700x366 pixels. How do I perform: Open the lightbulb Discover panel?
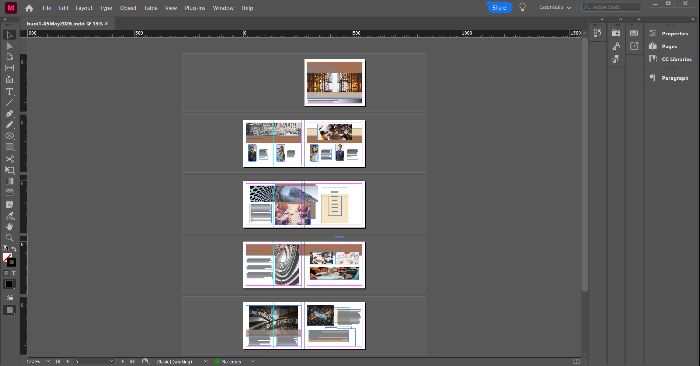pos(522,8)
